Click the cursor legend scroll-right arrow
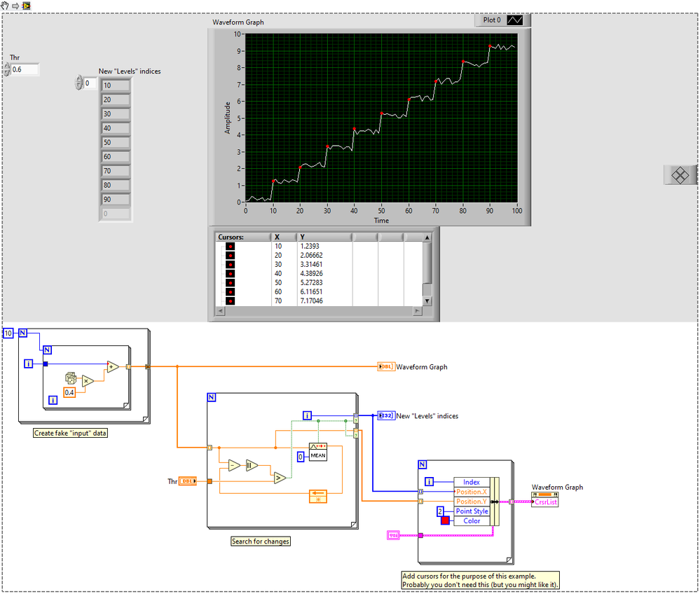The height and width of the screenshot is (594, 700). [418, 311]
